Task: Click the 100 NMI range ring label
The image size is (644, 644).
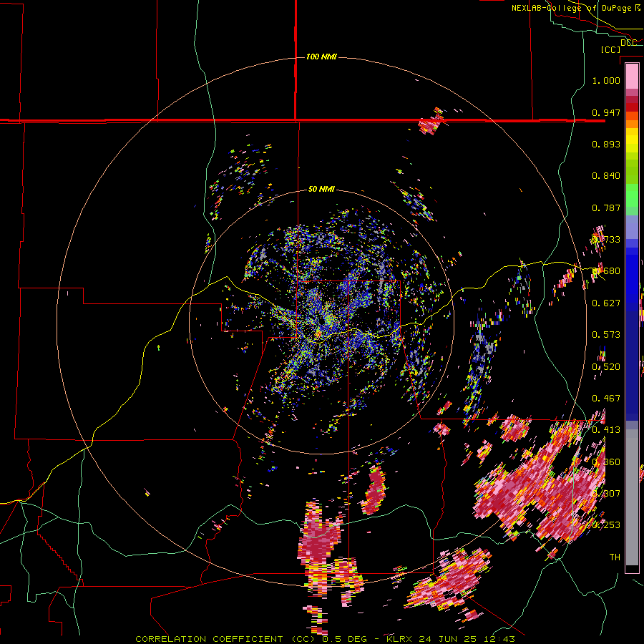Action: click(321, 57)
